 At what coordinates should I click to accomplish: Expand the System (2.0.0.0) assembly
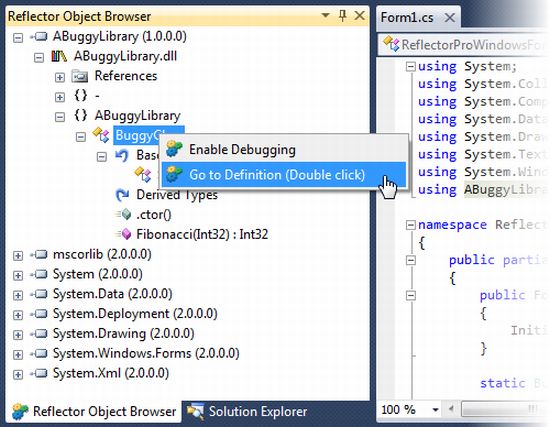[18, 275]
